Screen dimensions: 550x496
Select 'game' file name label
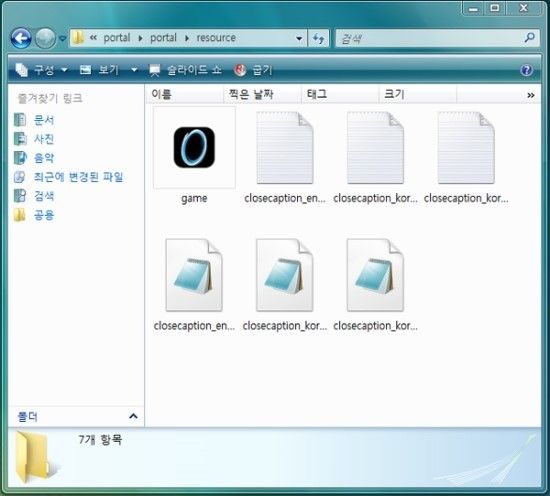tap(194, 199)
